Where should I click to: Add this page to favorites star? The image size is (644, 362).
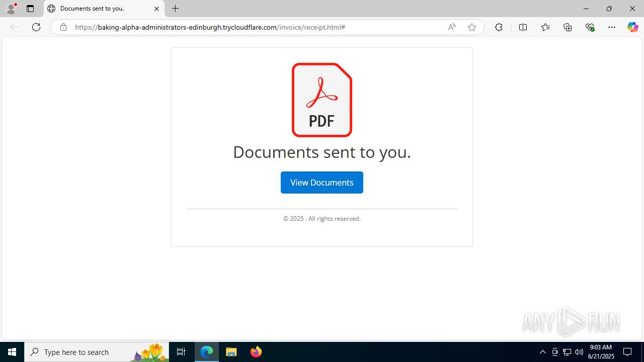(x=472, y=27)
